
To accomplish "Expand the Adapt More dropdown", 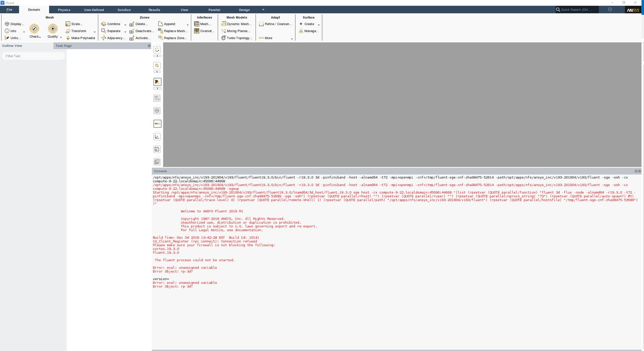I will coord(292,39).
